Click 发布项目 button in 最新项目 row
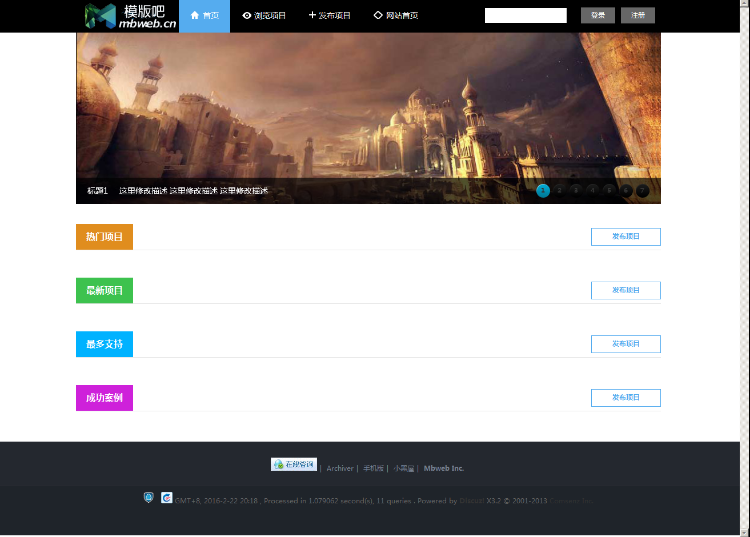Image resolution: width=750 pixels, height=537 pixels. [626, 290]
